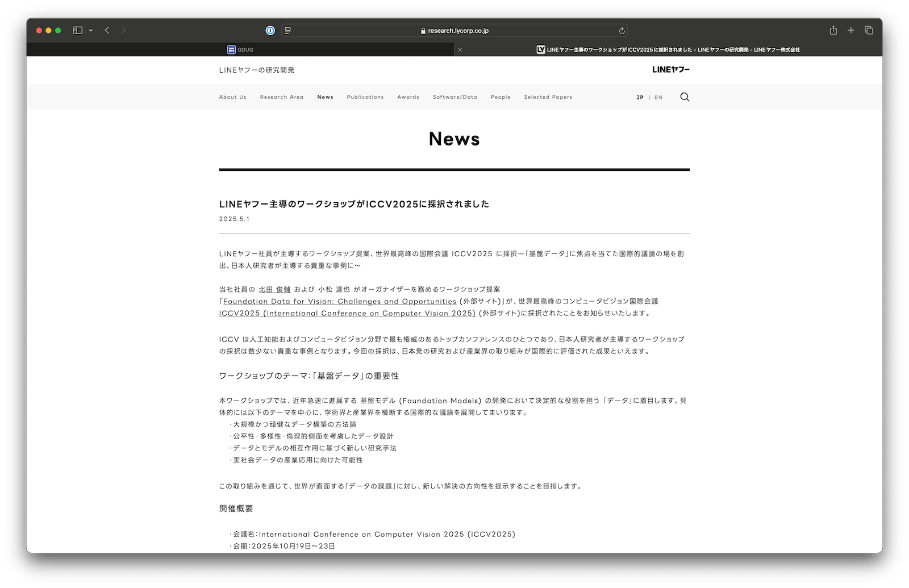
Task: Open site search via the magnifier icon
Action: click(685, 97)
